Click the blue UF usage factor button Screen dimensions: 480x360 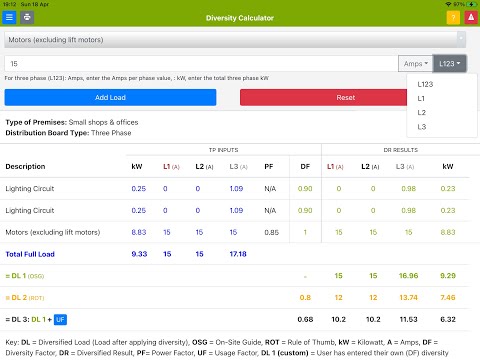point(60,319)
